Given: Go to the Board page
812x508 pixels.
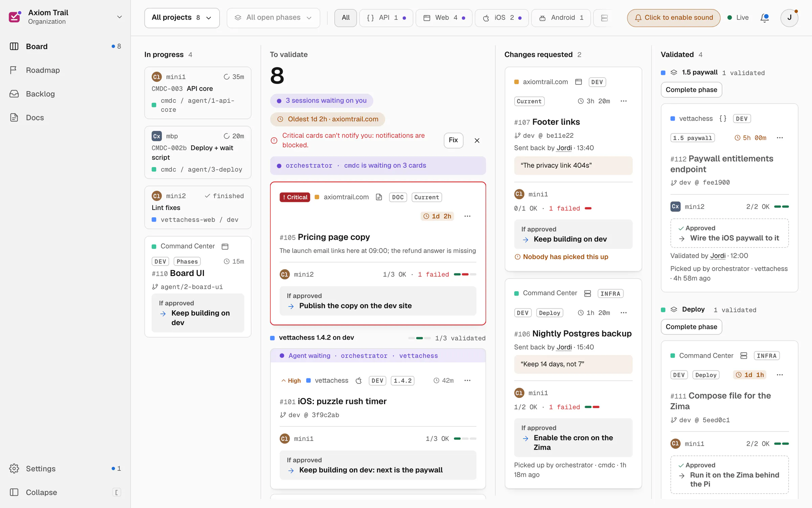Looking at the screenshot, I should [x=65, y=46].
